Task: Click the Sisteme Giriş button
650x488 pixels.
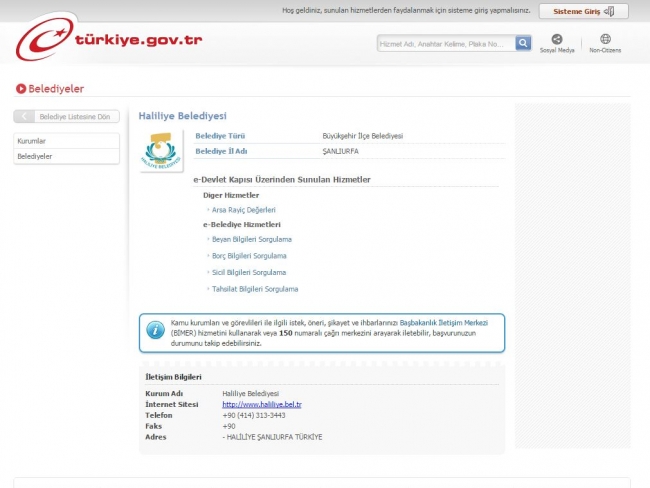Action: coord(583,11)
